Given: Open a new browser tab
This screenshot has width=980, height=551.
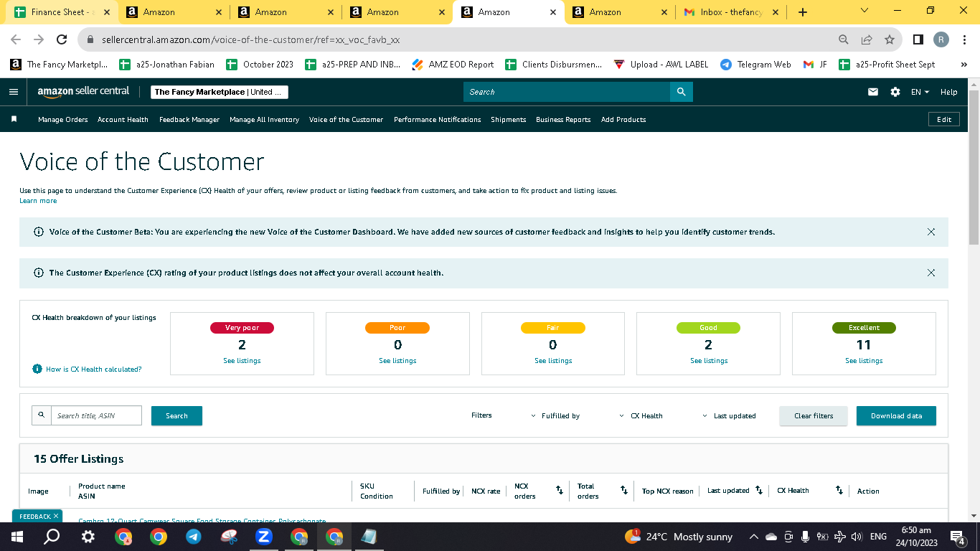Looking at the screenshot, I should (803, 12).
